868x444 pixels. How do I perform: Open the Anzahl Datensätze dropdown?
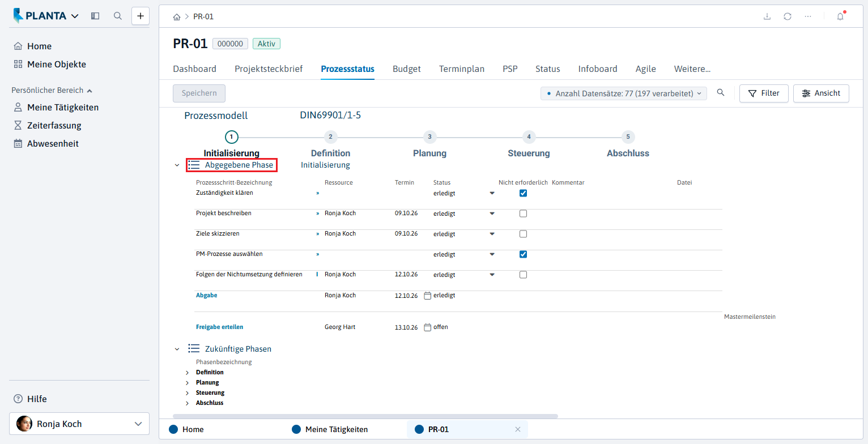624,93
